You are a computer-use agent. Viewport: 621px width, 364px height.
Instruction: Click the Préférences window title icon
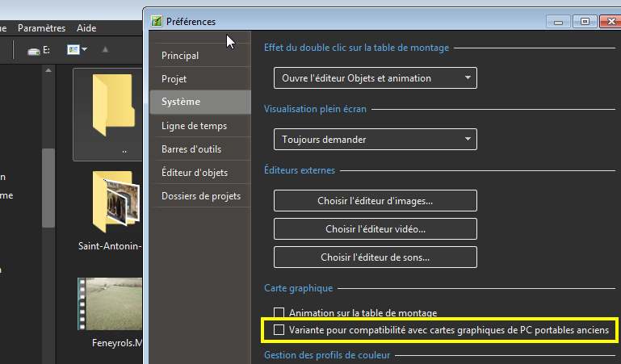point(157,21)
